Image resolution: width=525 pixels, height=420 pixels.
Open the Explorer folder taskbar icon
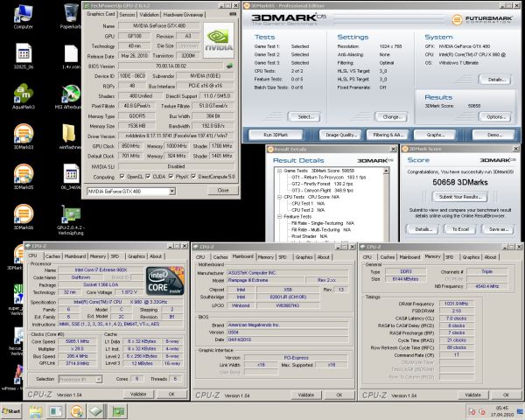click(36, 411)
